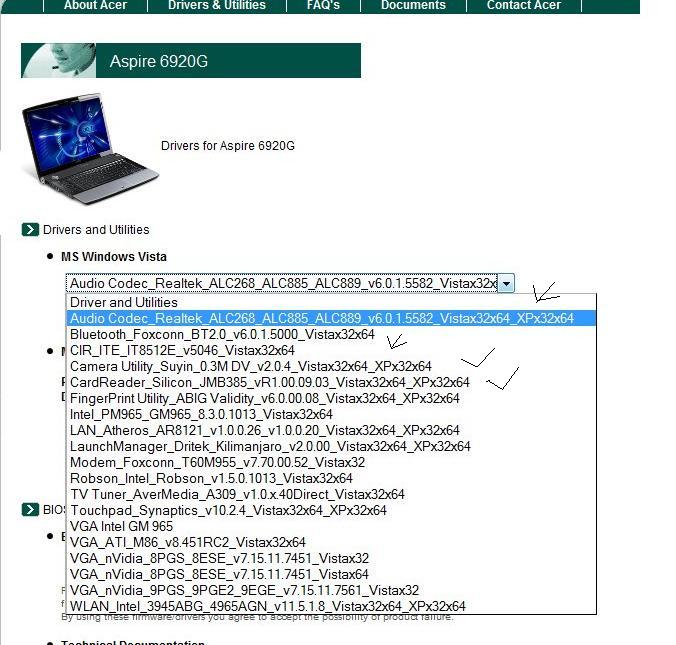Click the 'MS Windows Vista' heading
This screenshot has height=645, width=676.
(114, 257)
